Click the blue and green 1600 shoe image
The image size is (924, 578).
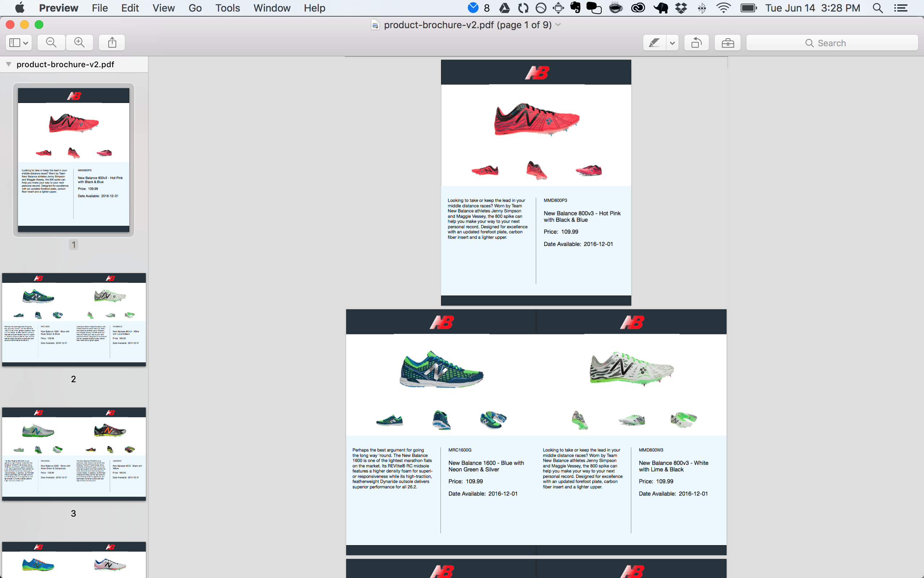[441, 369]
